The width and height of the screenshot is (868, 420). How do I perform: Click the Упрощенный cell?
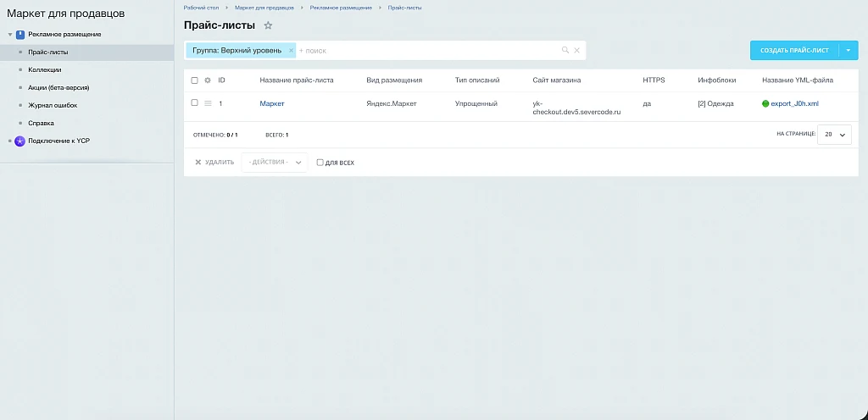(476, 103)
